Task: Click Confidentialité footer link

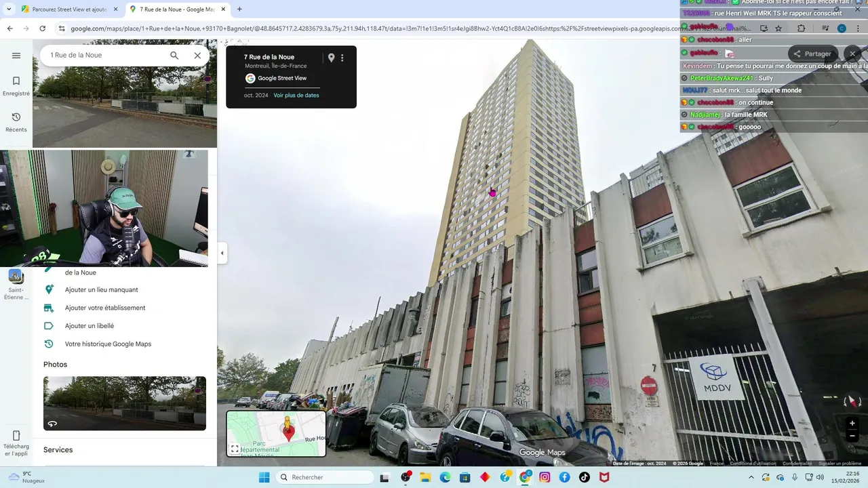Action: pyautogui.click(x=797, y=464)
